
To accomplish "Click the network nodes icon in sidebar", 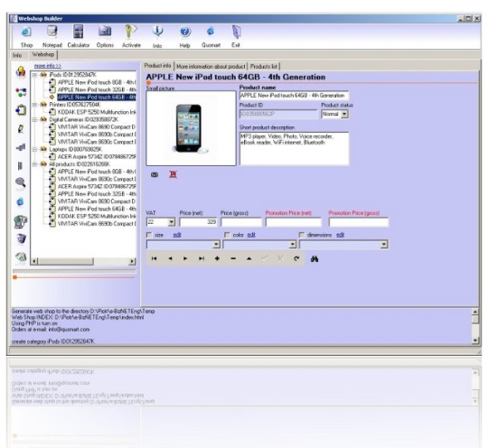I will [21, 92].
